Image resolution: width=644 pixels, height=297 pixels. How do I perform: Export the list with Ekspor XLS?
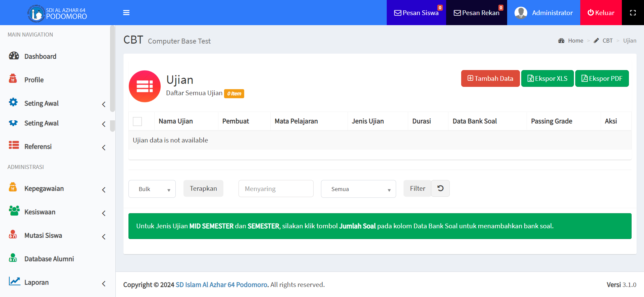pyautogui.click(x=547, y=78)
